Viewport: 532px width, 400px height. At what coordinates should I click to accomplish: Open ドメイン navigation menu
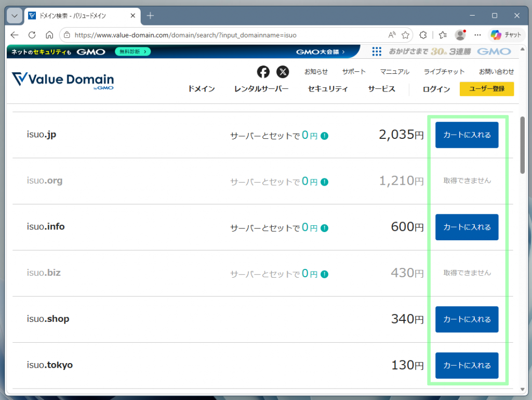point(202,89)
